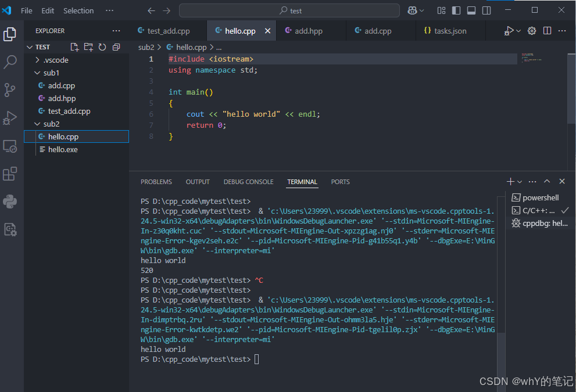The height and width of the screenshot is (392, 576).
Task: Open the new terminal profile dropdown
Action: pyautogui.click(x=520, y=182)
